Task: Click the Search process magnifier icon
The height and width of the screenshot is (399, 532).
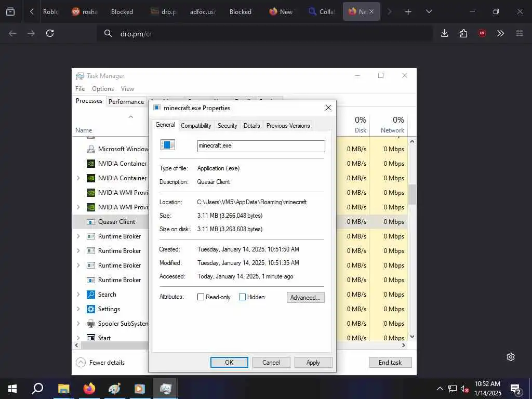Action: [90, 295]
